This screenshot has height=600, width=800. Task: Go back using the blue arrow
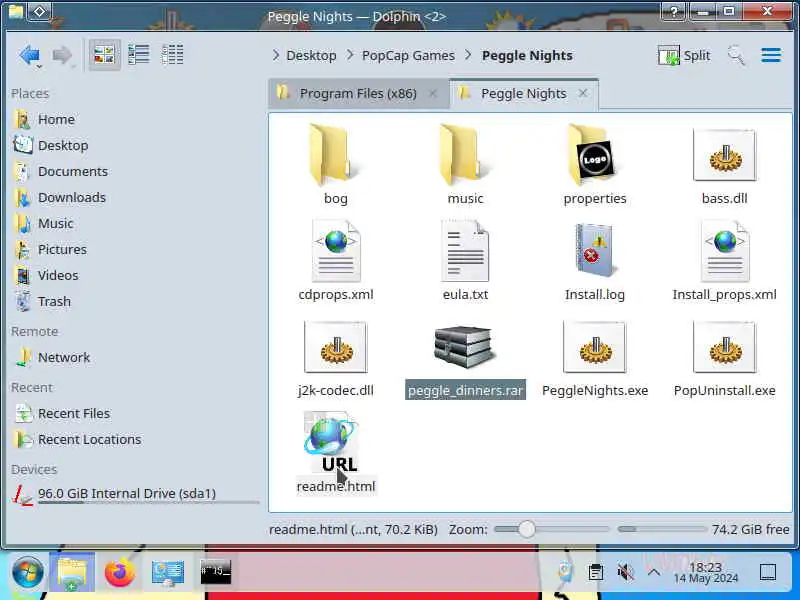(29, 55)
